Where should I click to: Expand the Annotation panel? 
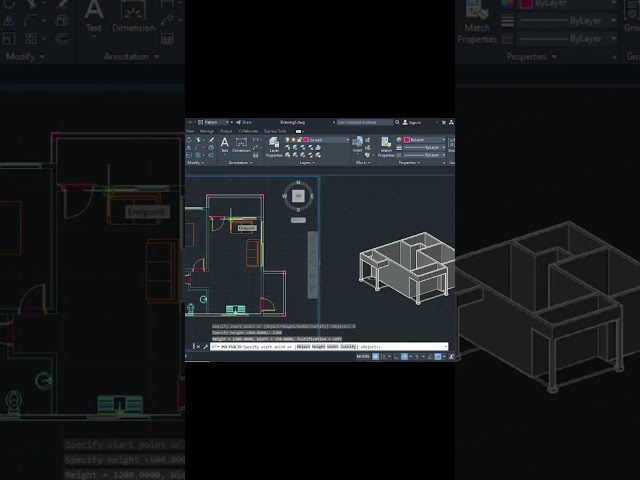pyautogui.click(x=240, y=162)
